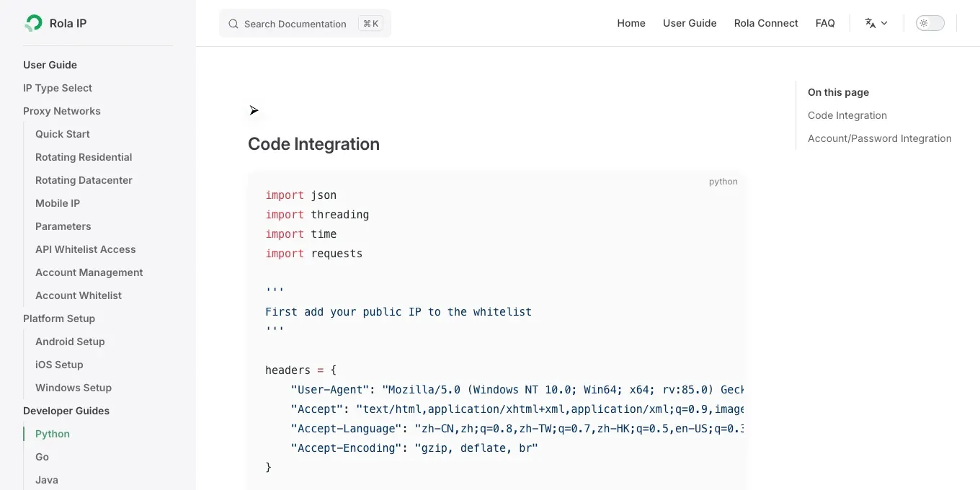Click the python language label on code block
The height and width of the screenshot is (490, 980).
[723, 182]
